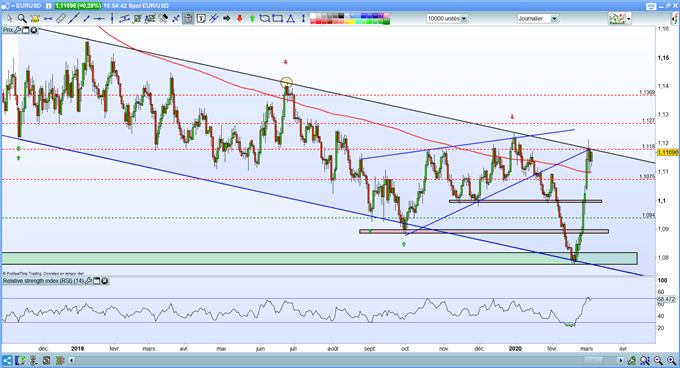Image resolution: width=680 pixels, height=368 pixels.
Task: Click the share icon in bottom bar
Action: [x=7, y=360]
